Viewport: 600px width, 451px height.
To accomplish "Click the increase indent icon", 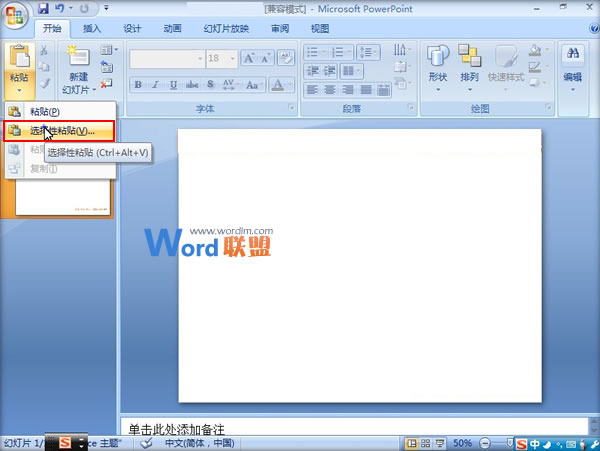I will pyautogui.click(x=329, y=71).
